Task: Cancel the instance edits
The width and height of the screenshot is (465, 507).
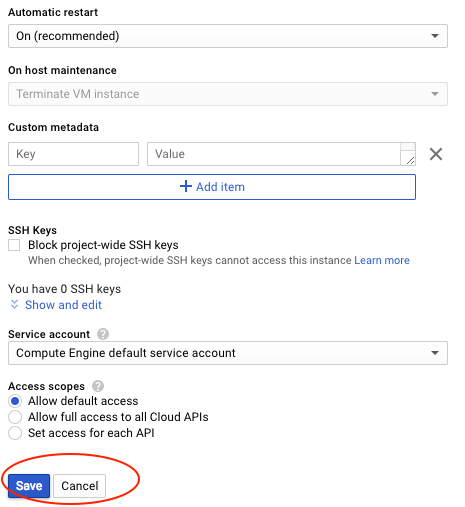Action: pyautogui.click(x=80, y=486)
